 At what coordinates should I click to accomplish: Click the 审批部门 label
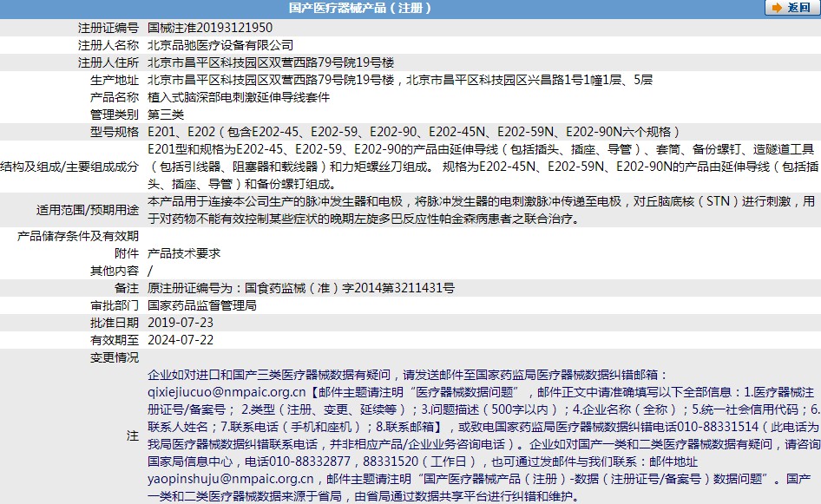point(115,305)
